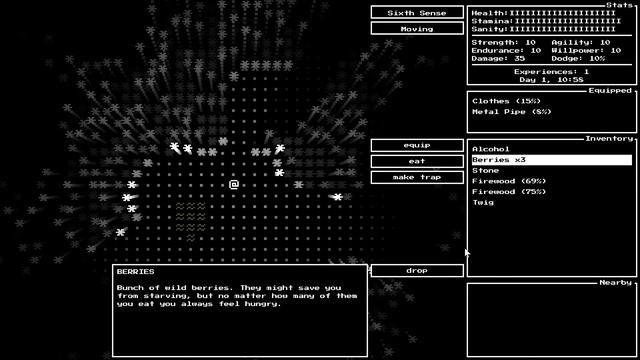The image size is (640, 360).
Task: Click the Stamina bar in Stats
Action: (x=546, y=21)
